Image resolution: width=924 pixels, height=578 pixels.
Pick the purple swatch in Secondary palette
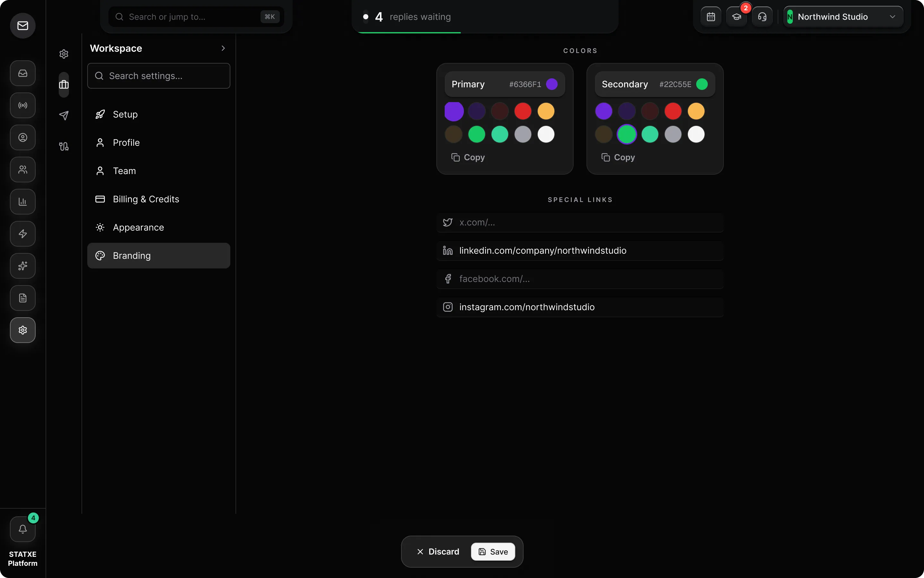coord(604,111)
